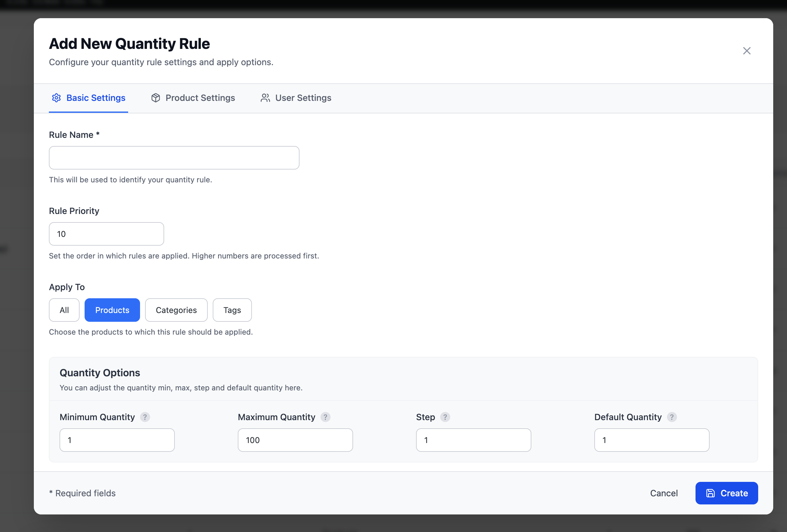787x532 pixels.
Task: Click the User Settings people icon
Action: [x=265, y=98]
